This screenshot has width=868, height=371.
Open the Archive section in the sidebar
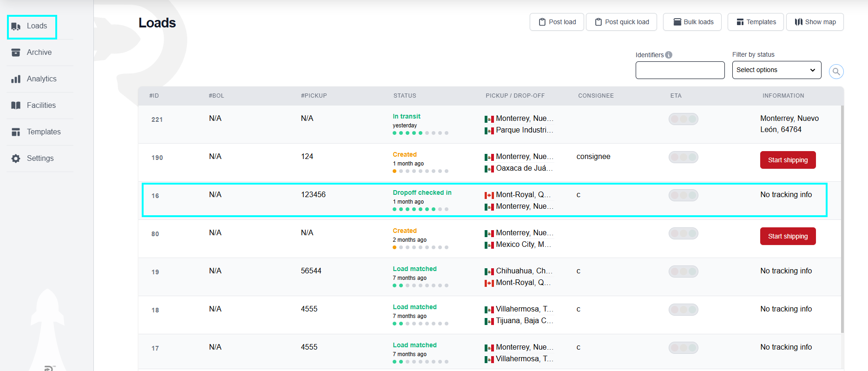[x=39, y=53]
